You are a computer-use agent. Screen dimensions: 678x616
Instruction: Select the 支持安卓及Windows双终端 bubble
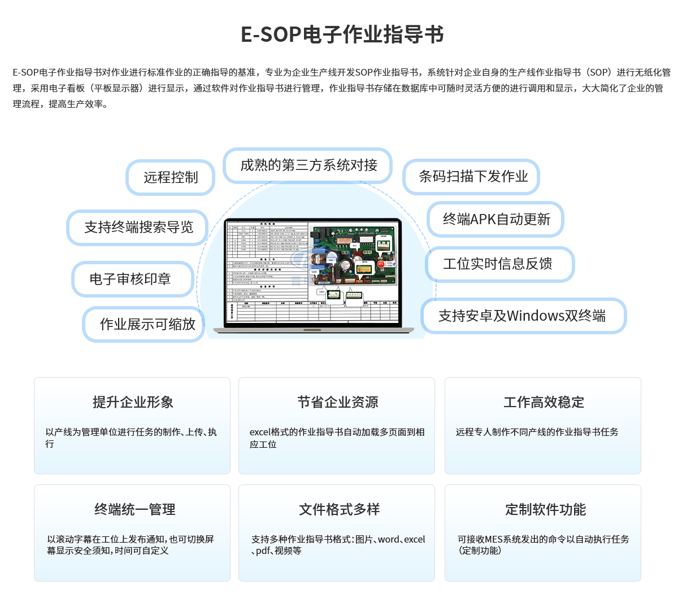[523, 316]
